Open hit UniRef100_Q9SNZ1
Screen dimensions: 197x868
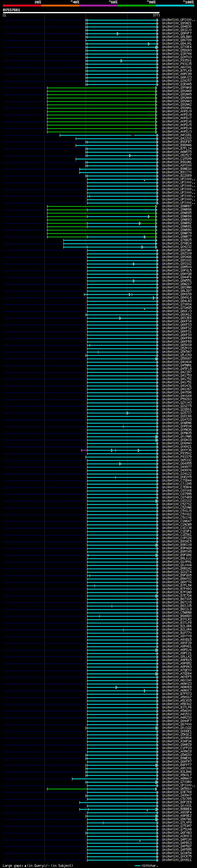click(x=177, y=23)
